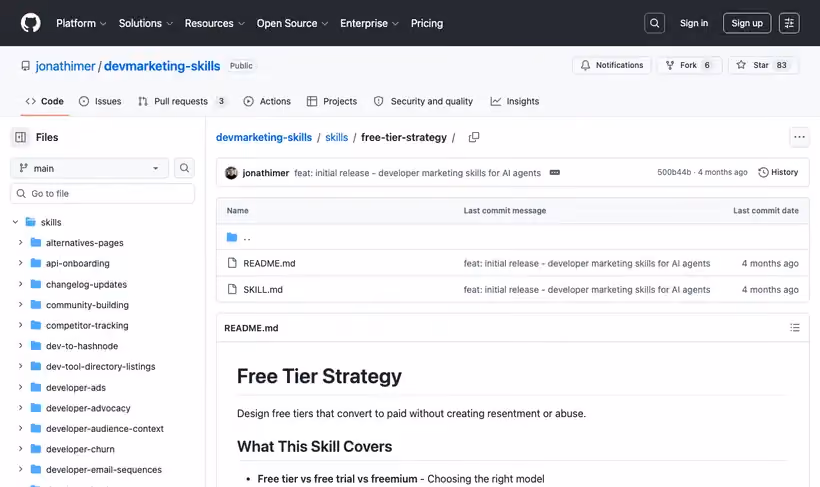The height and width of the screenshot is (487, 820).
Task: Expand commit message ellipsis icon
Action: tap(554, 173)
